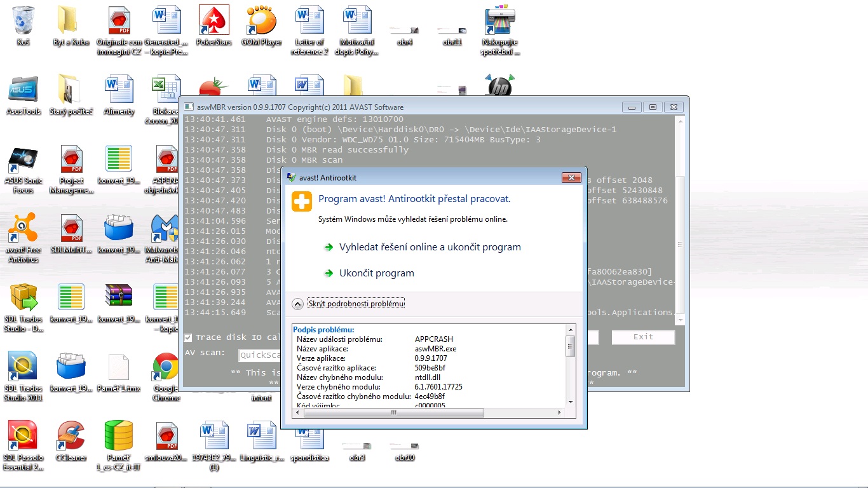This screenshot has height=488, width=868.
Task: Close the avast! Antirootkit crash dialog
Action: (571, 177)
